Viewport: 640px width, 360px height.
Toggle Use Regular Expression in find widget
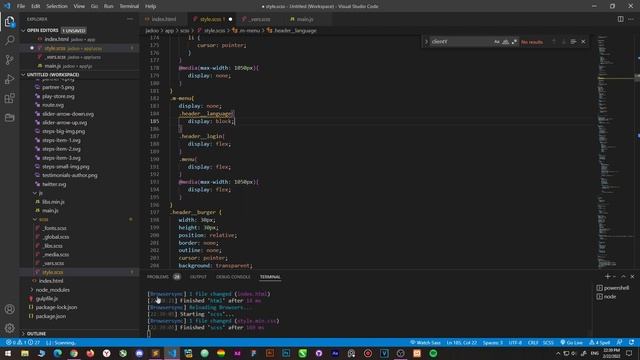point(514,42)
